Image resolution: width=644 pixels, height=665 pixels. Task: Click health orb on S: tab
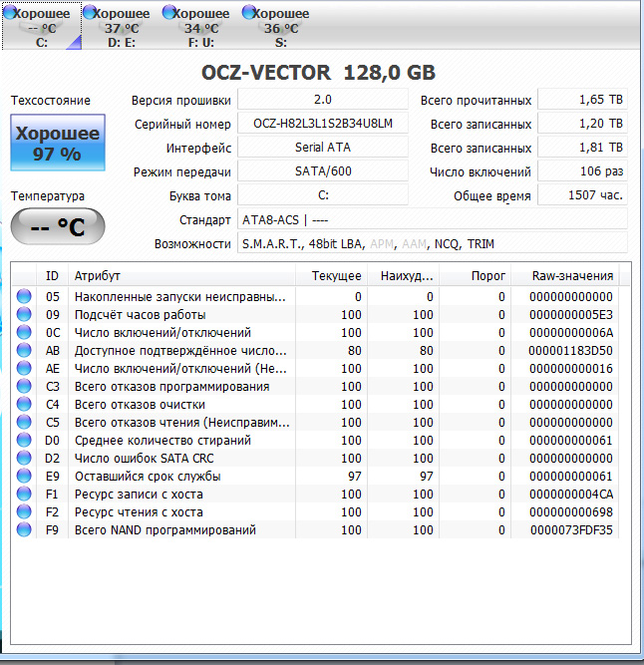[249, 12]
